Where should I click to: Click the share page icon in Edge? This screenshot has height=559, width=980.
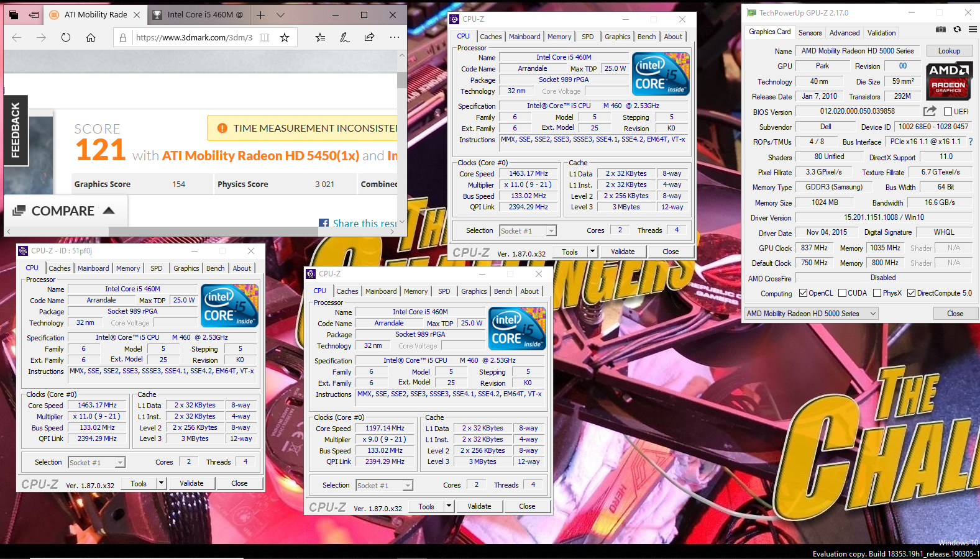pyautogui.click(x=369, y=37)
